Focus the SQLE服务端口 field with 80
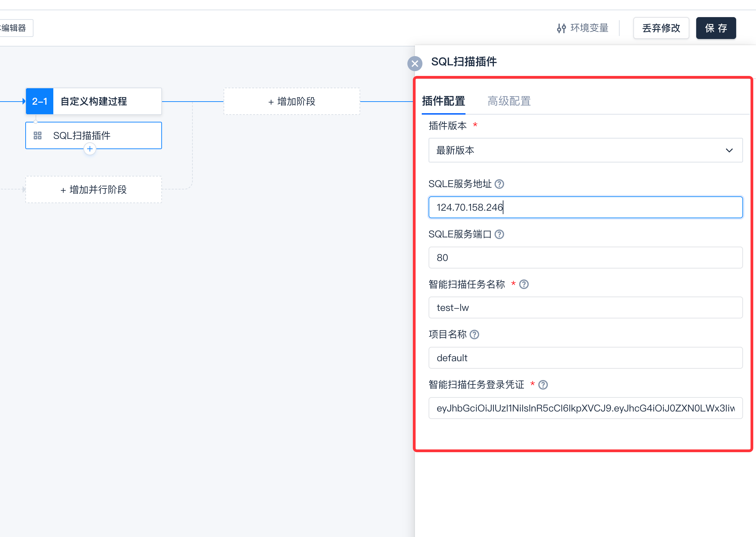 [x=585, y=258]
